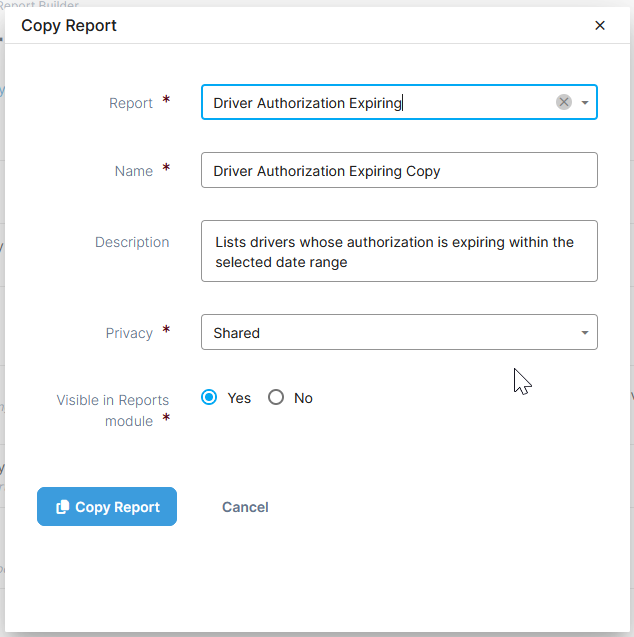The width and height of the screenshot is (634, 637).
Task: Click the copy icon on Copy Report button
Action: click(63, 507)
